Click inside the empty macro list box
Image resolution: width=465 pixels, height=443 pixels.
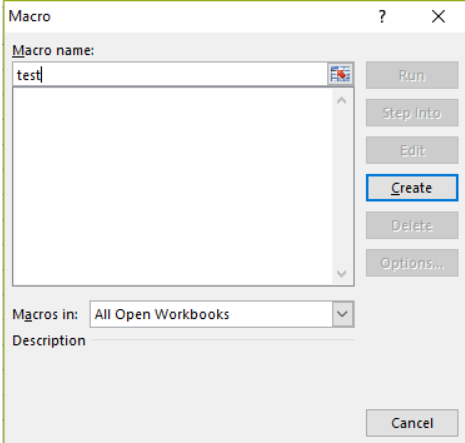pos(173,187)
